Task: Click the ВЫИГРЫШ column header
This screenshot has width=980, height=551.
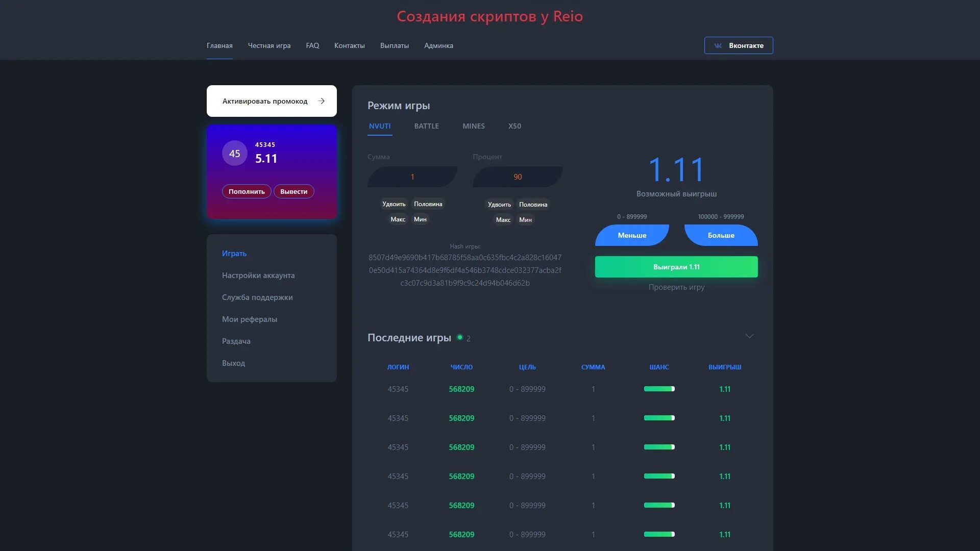Action: tap(725, 367)
